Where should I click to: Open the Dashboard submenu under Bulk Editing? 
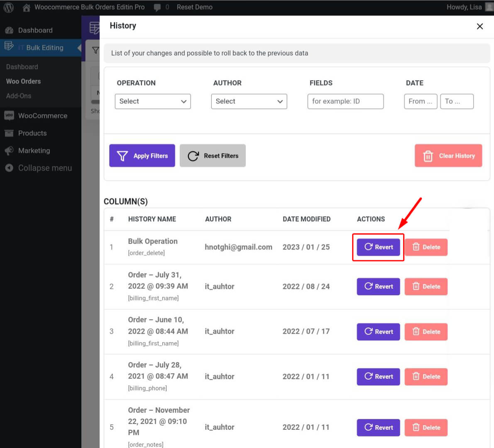point(22,67)
